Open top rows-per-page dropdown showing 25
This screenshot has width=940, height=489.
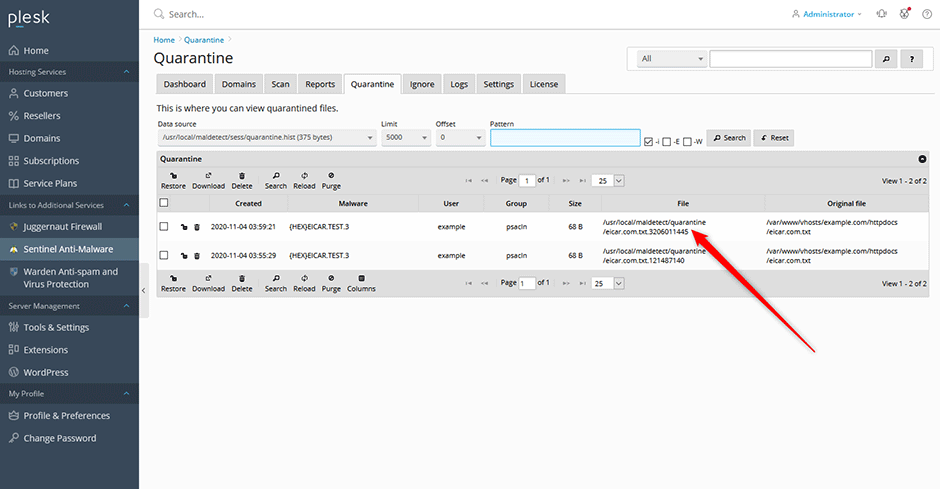point(608,180)
